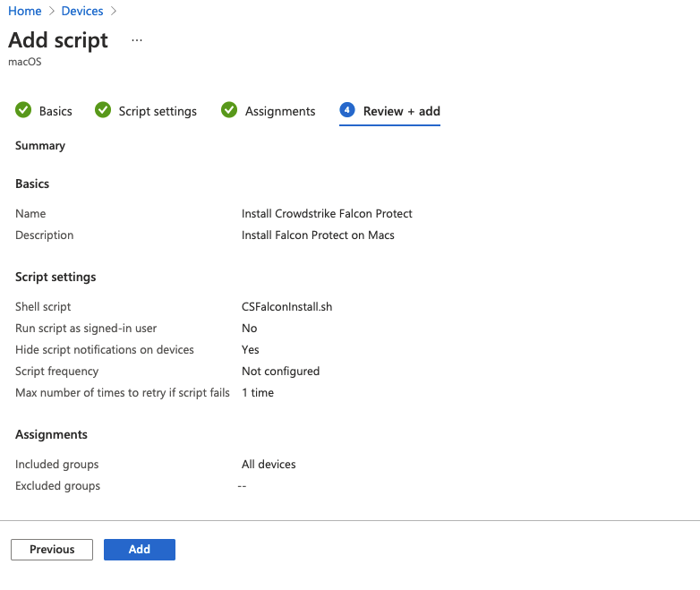Click the Hide script notifications on devices label
This screenshot has width=700, height=590.
(105, 350)
